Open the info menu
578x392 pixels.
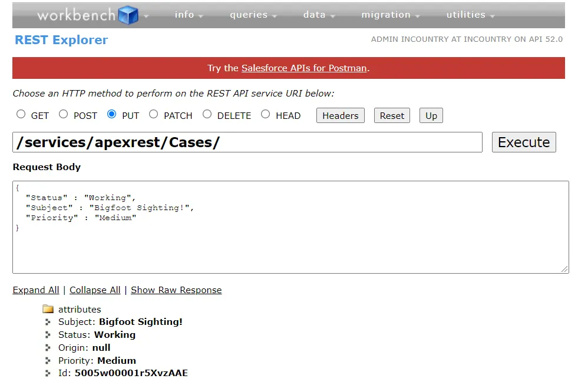189,15
